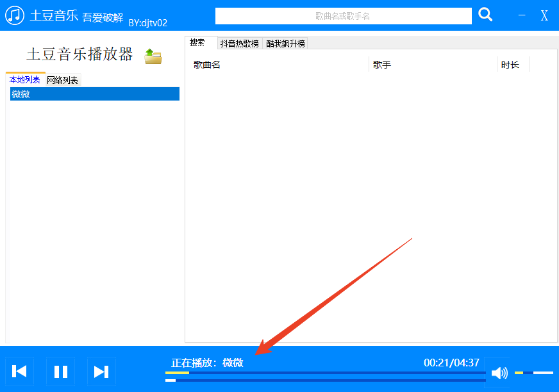The height and width of the screenshot is (392, 559).
Task: Open the 酷我飙升榜 tab
Action: pyautogui.click(x=285, y=43)
